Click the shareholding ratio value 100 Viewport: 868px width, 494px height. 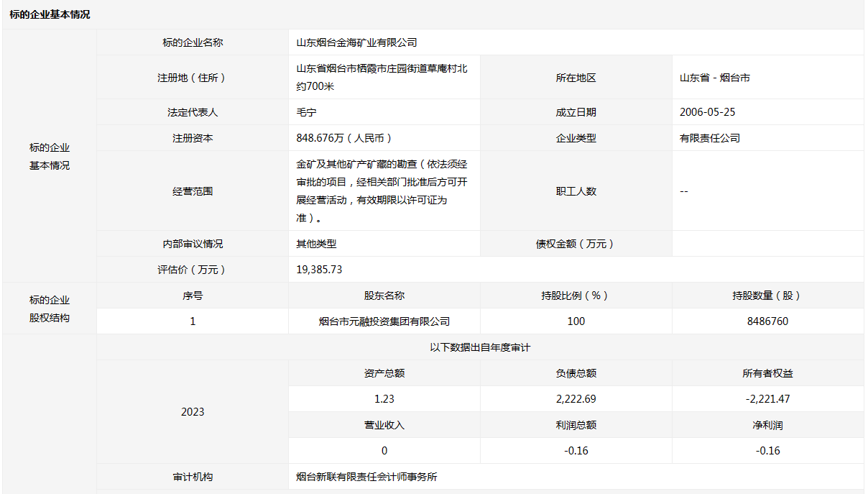[x=576, y=321]
